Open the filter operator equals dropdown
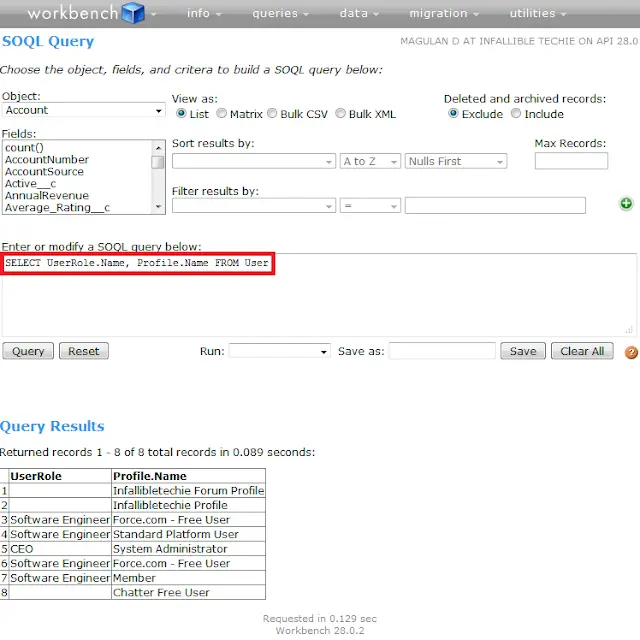Screen dimensions: 640x640 click(370, 206)
